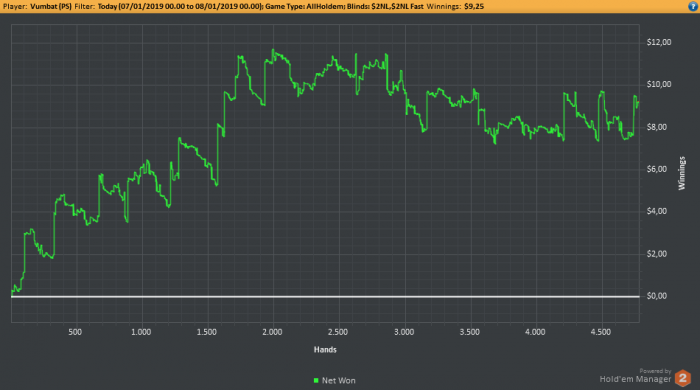
Task: Click the Hands x-axis title
Action: (325, 349)
